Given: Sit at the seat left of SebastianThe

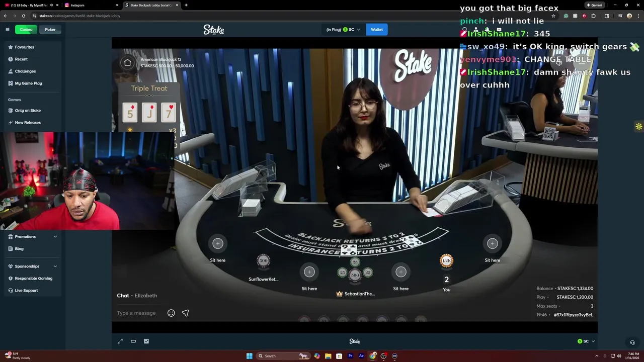Looking at the screenshot, I should pos(309,272).
